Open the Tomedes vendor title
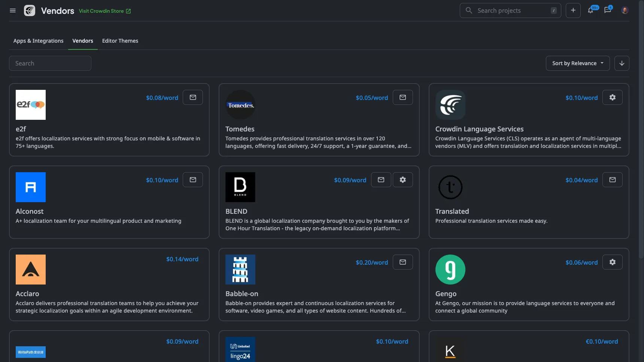Viewport: 644px width, 362px height. (240, 129)
